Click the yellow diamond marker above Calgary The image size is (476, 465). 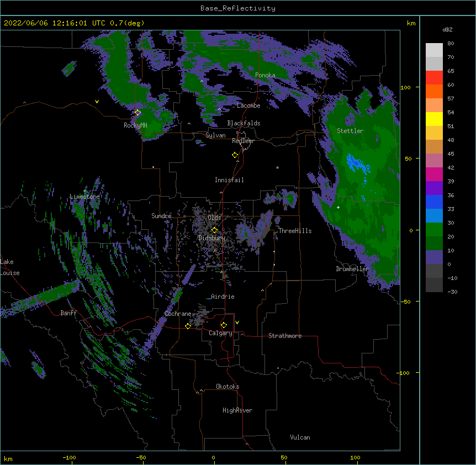pos(224,325)
